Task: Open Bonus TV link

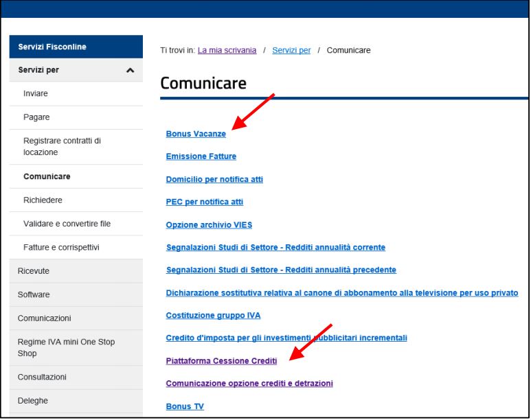Action: click(185, 406)
